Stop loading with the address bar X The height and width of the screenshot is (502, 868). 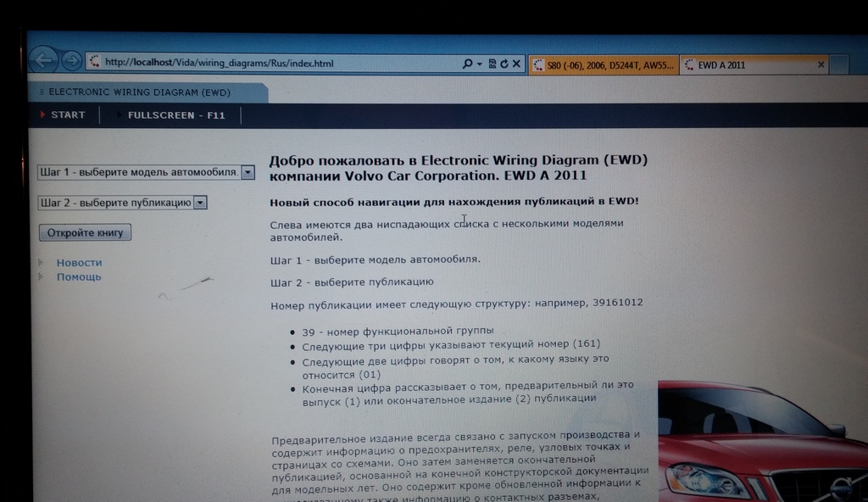pyautogui.click(x=516, y=64)
